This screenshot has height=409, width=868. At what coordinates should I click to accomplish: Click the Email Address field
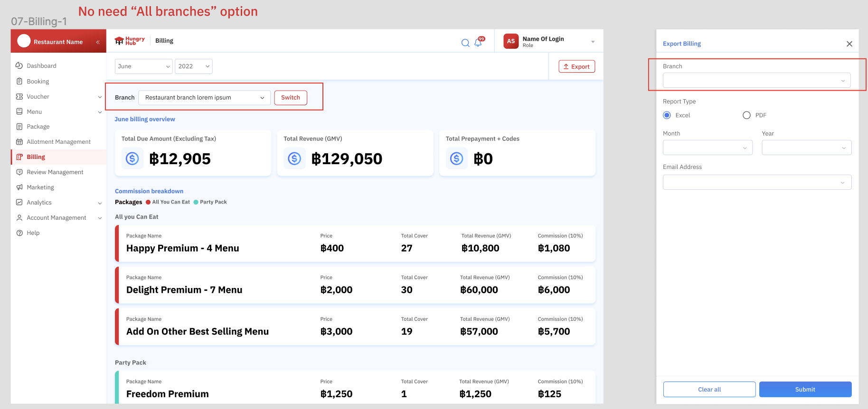pos(756,182)
